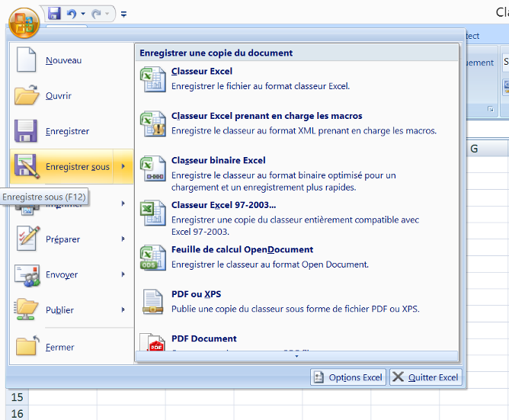Click the Save floppy icon in Quick Access toolbar
This screenshot has width=509, height=420.
click(54, 14)
